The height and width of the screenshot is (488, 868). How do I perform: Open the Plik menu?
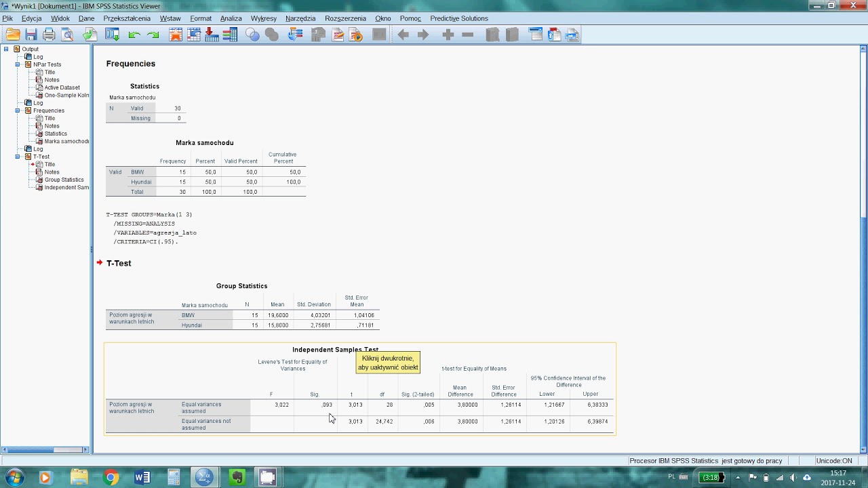pos(7,18)
